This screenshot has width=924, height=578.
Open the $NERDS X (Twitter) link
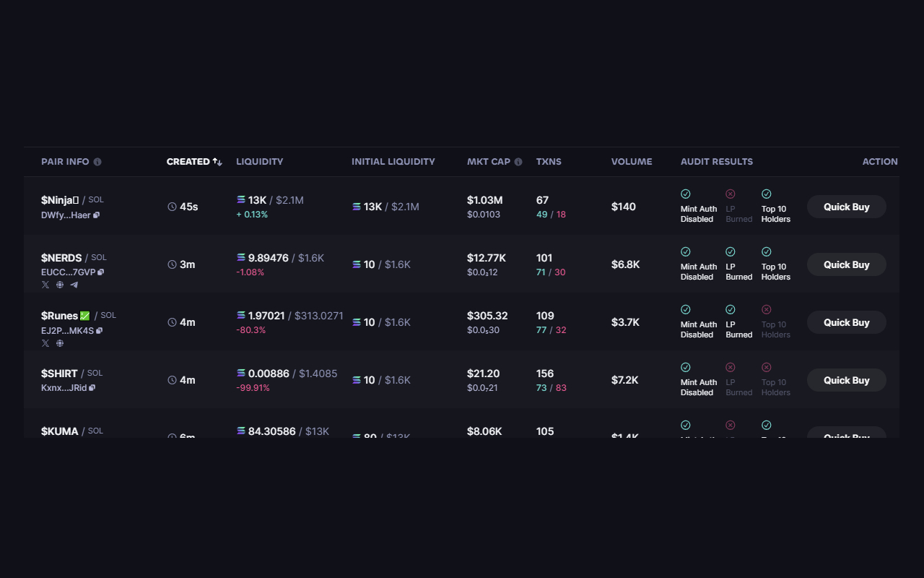coord(45,285)
